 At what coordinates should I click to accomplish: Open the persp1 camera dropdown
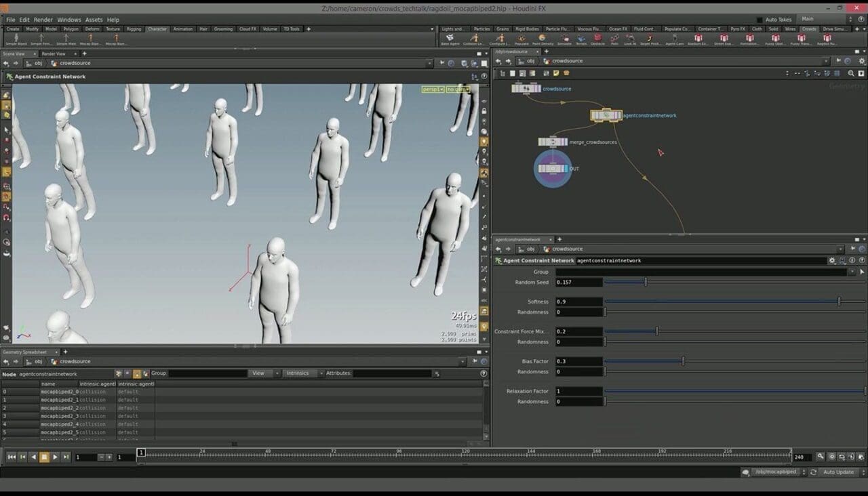point(432,89)
